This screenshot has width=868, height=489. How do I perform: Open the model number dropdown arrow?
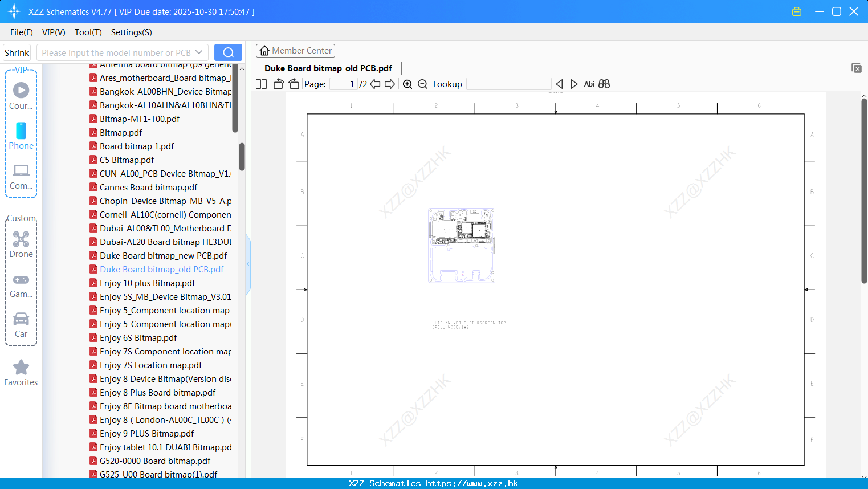199,52
